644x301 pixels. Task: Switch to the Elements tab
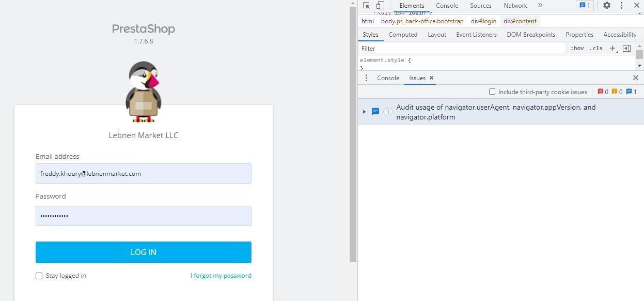(412, 6)
